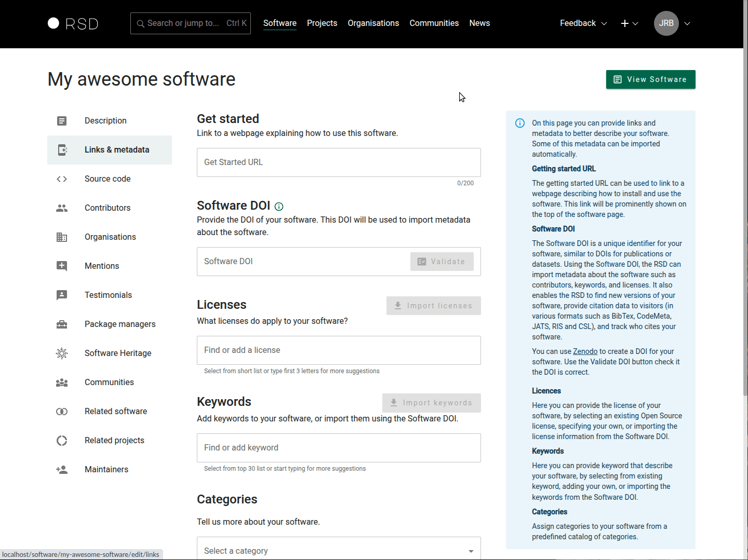Screen dimensions: 748x560
Task: Focus the Get Started URL field
Action: coord(339,162)
